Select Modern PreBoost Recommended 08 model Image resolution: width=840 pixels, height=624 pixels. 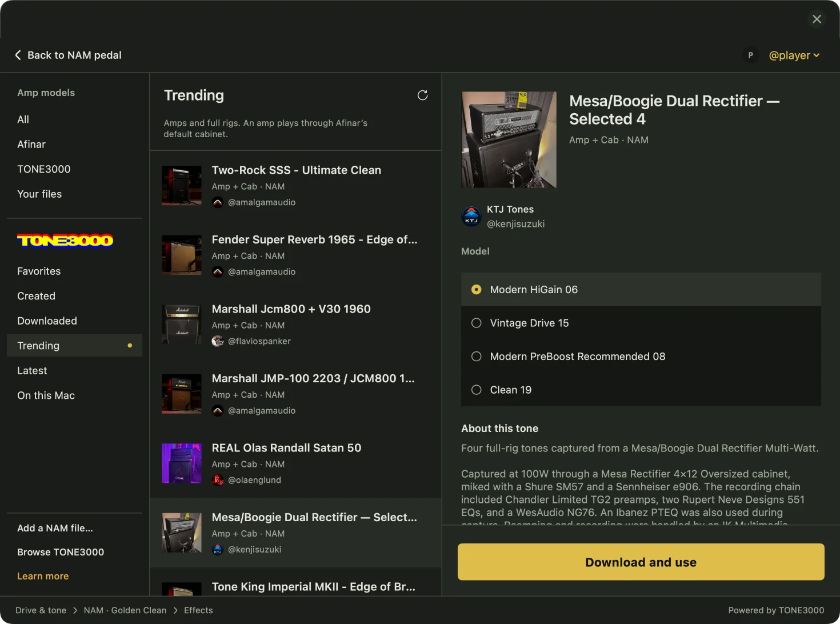pos(641,357)
